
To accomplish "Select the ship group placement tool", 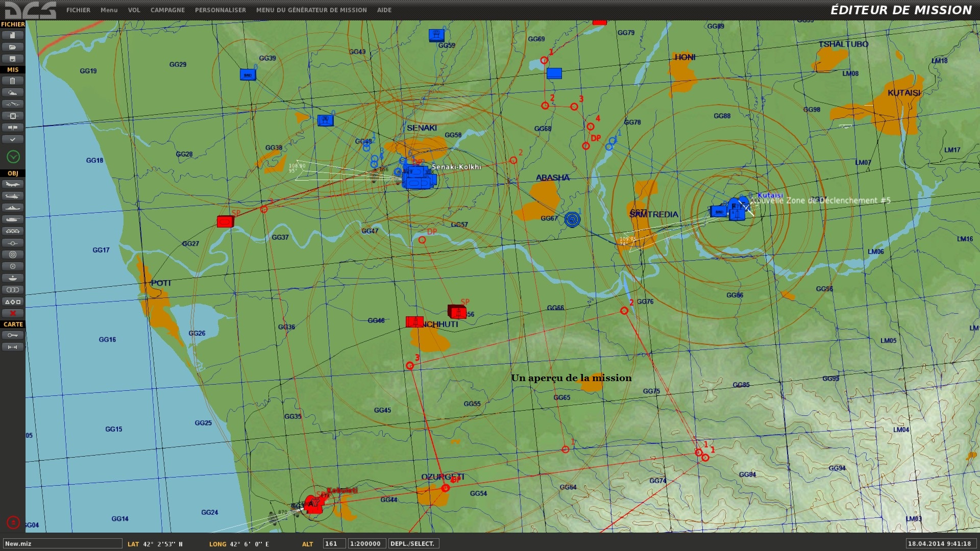I will [x=13, y=208].
